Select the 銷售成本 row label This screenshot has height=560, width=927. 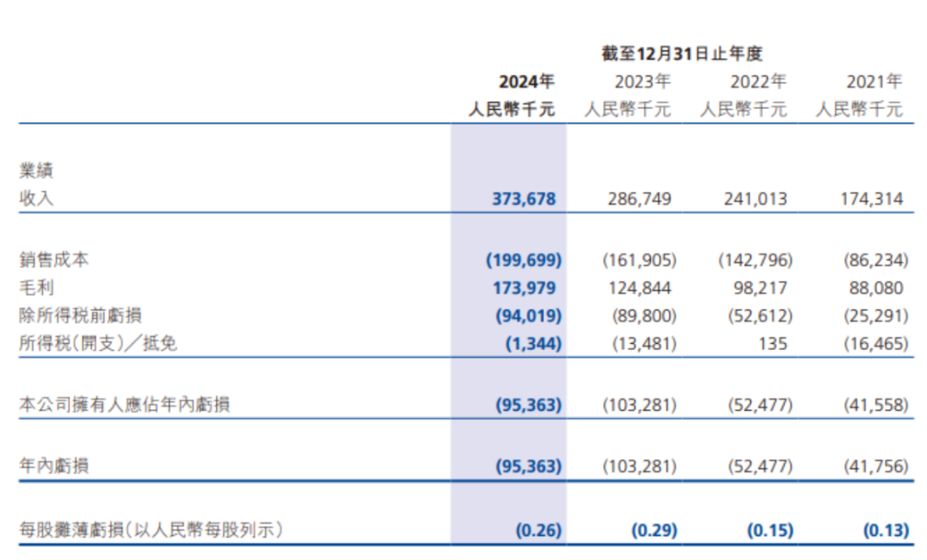tap(54, 260)
